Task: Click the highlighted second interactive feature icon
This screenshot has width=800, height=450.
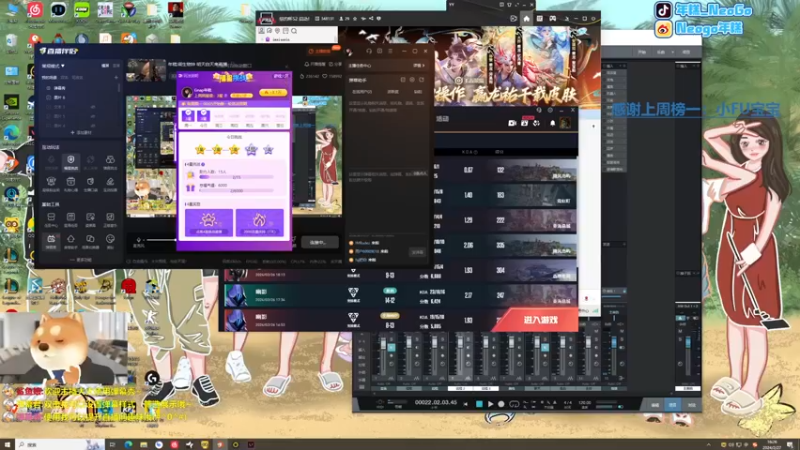Action: pyautogui.click(x=70, y=162)
